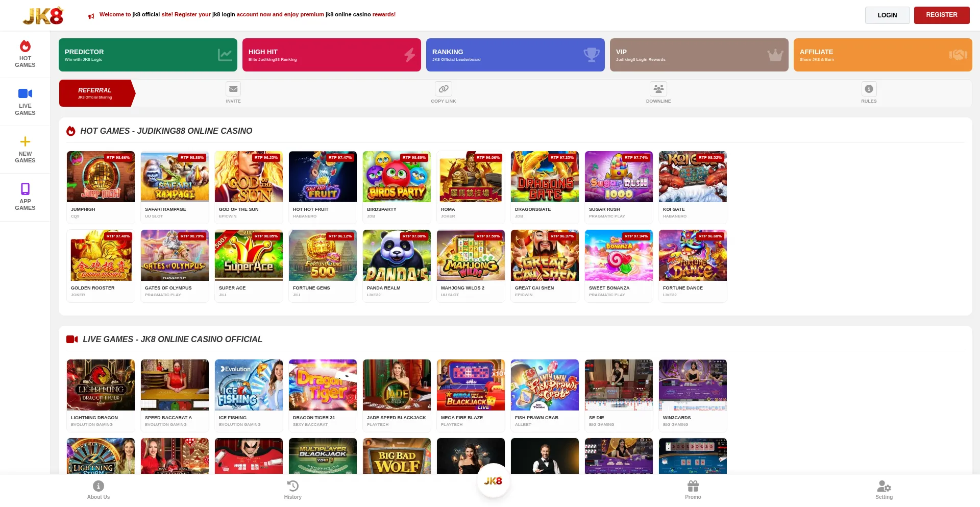Click the Copy Link chain icon
This screenshot has width=980, height=507.
coord(444,89)
